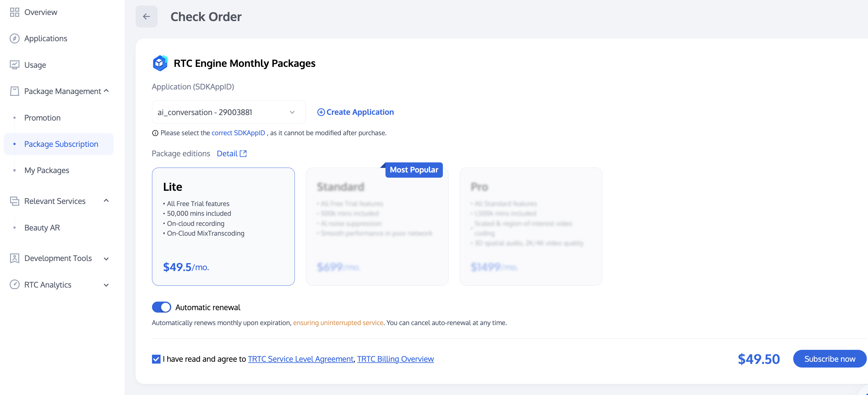Click the Relevant Services icon
The width and height of the screenshot is (868, 395).
[14, 201]
